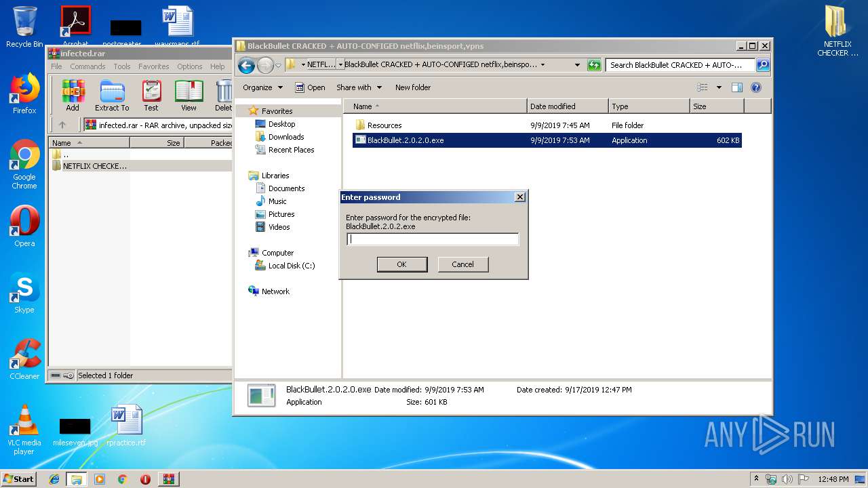868x488 pixels.
Task: Click the volume icon in system tray
Action: click(787, 479)
